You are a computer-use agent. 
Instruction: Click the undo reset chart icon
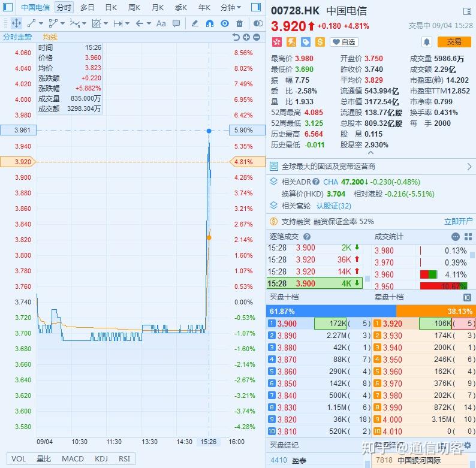tap(236, 37)
